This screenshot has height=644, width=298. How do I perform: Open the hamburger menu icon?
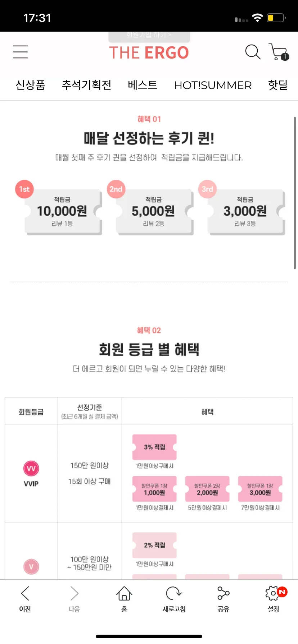(21, 52)
